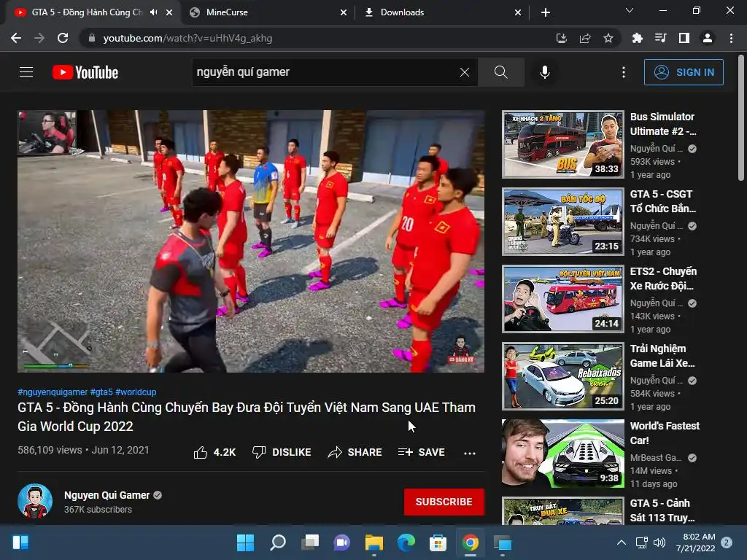Viewport: 747px width, 560px height.
Task: Click the magnifier search button
Action: (x=500, y=72)
